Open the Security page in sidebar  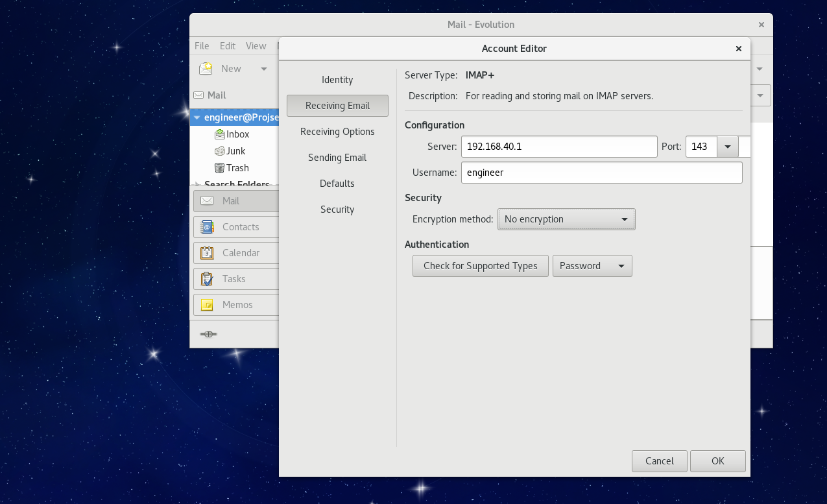337,210
